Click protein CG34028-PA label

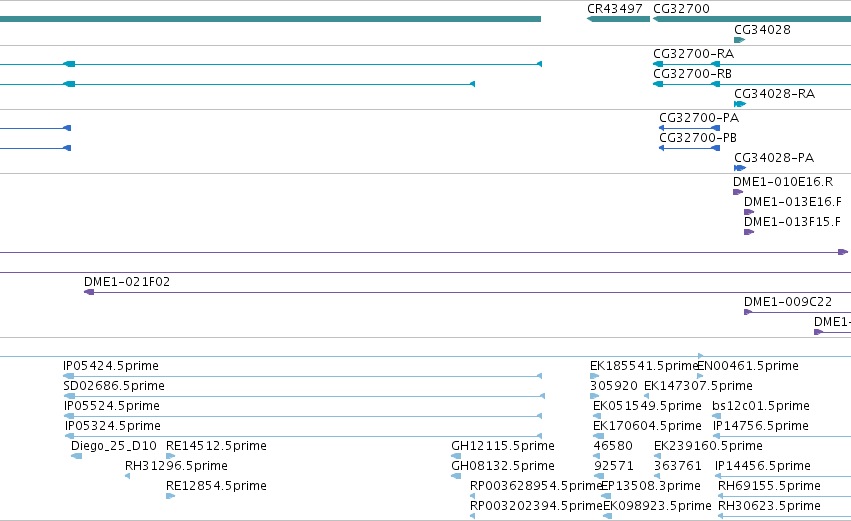coord(774,158)
